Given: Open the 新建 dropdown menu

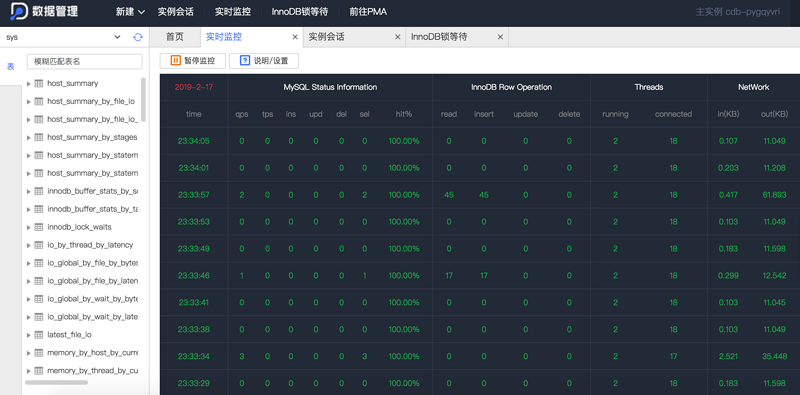Looking at the screenshot, I should (x=130, y=12).
